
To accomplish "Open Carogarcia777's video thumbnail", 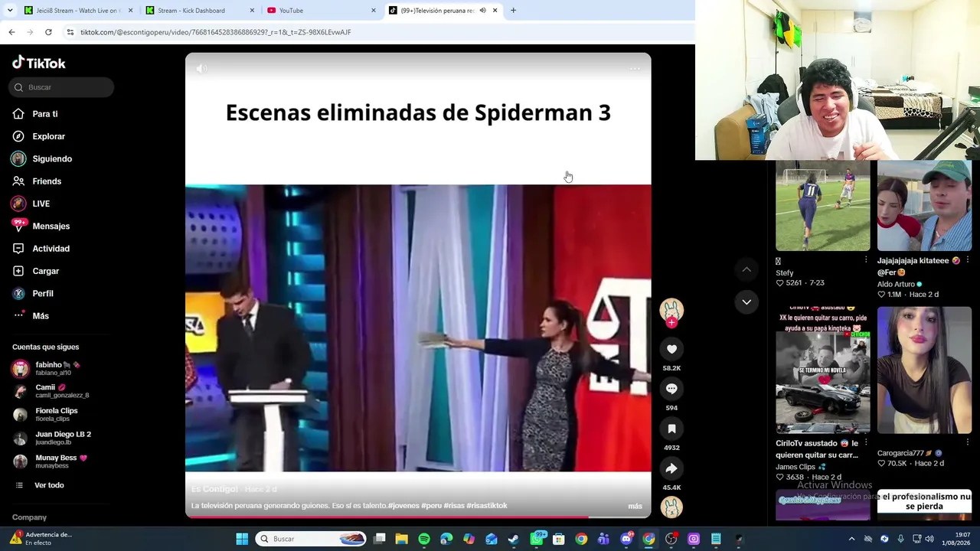I will pyautogui.click(x=924, y=370).
